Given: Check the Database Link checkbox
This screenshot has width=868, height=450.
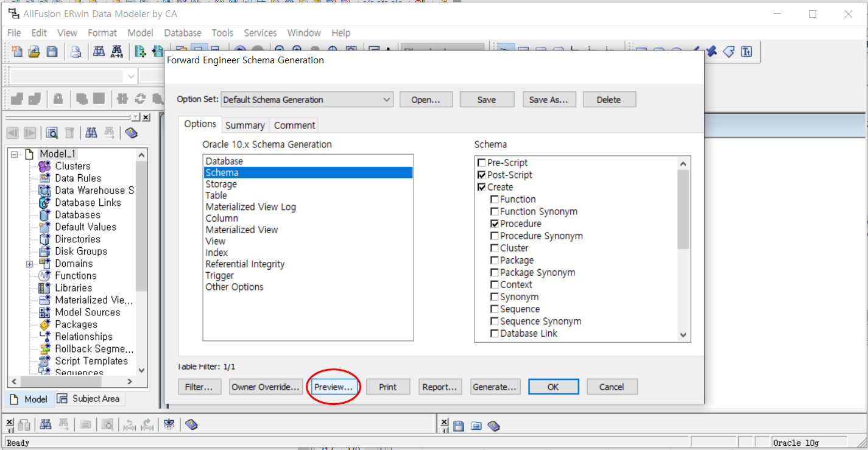Looking at the screenshot, I should point(495,333).
